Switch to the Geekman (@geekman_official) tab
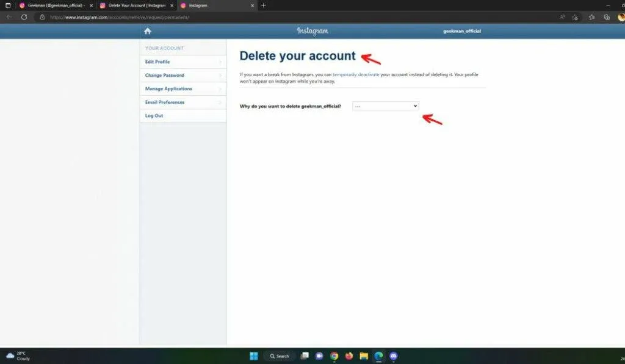Screen dimensions: 625x364 (56, 5)
